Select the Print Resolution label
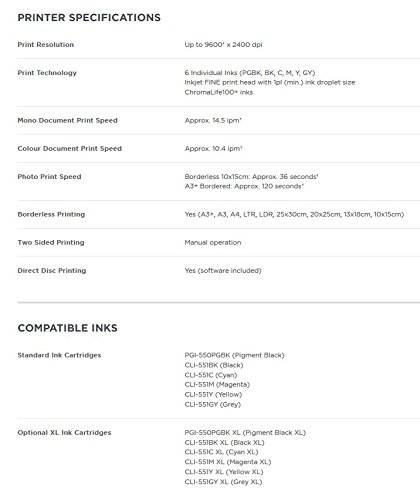420x500 pixels. click(46, 44)
